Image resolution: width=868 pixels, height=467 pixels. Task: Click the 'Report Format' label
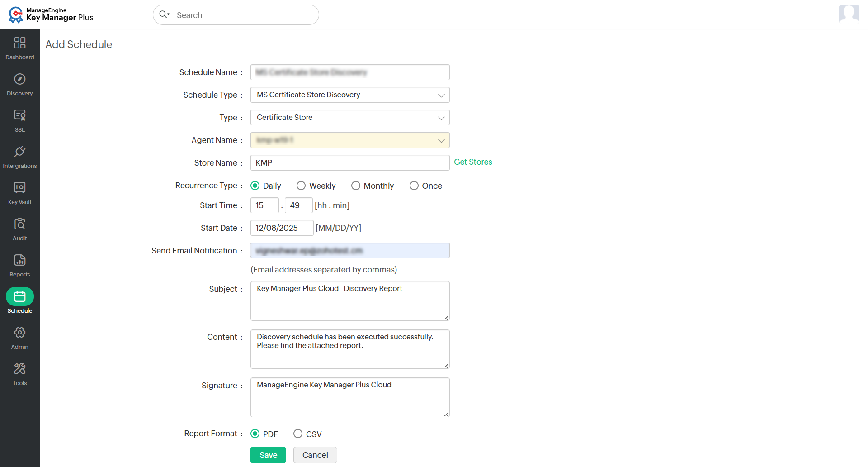pos(211,434)
